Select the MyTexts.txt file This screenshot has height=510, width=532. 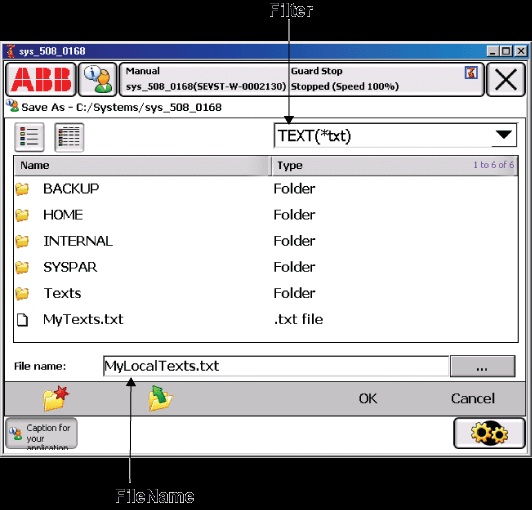(266, 319)
